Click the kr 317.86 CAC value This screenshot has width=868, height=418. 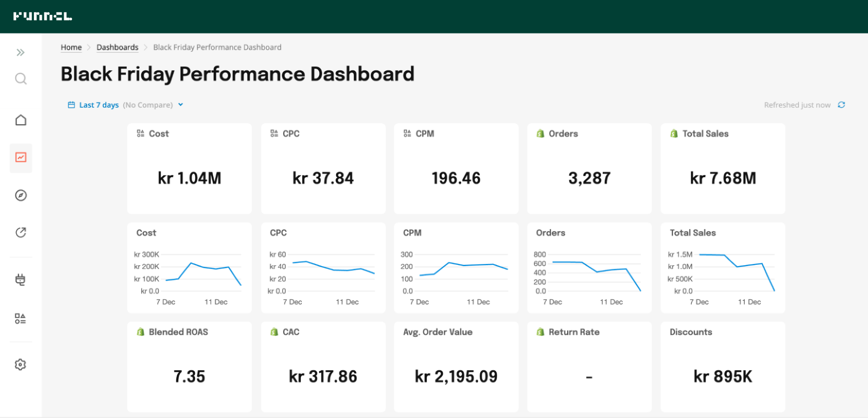tap(323, 376)
